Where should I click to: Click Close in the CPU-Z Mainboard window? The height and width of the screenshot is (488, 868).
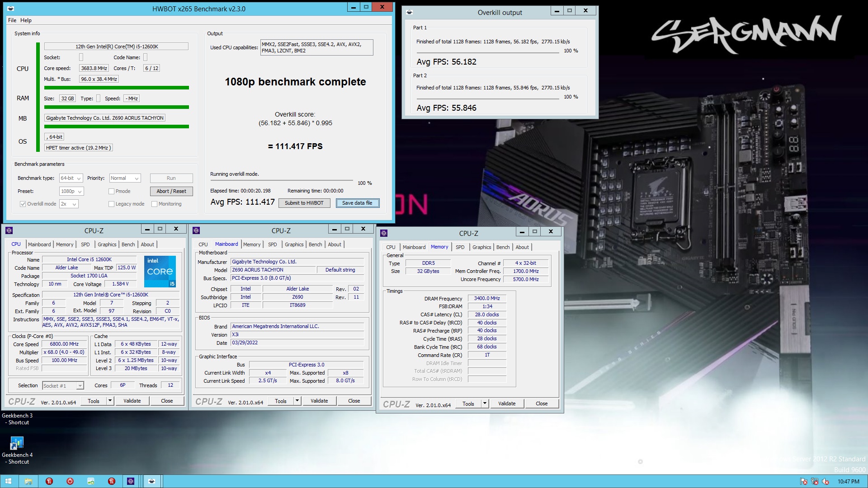[x=354, y=401]
